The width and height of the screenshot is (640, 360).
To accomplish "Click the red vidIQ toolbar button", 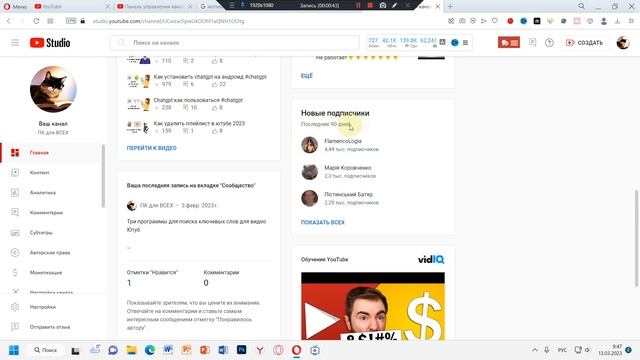I will 509,42.
